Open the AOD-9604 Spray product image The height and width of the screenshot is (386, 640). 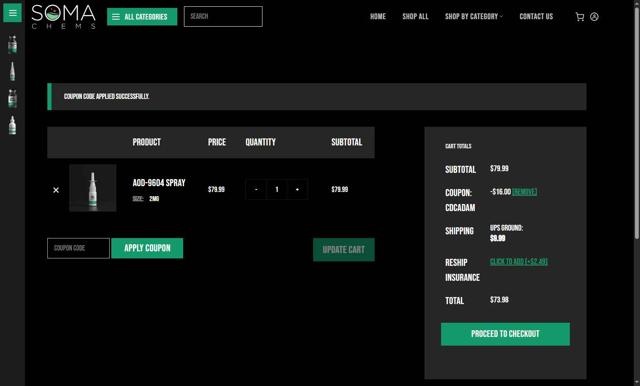(93, 188)
